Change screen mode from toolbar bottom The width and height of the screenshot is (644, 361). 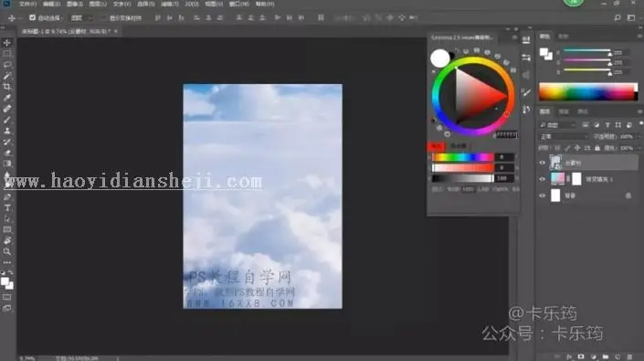pyautogui.click(x=7, y=308)
